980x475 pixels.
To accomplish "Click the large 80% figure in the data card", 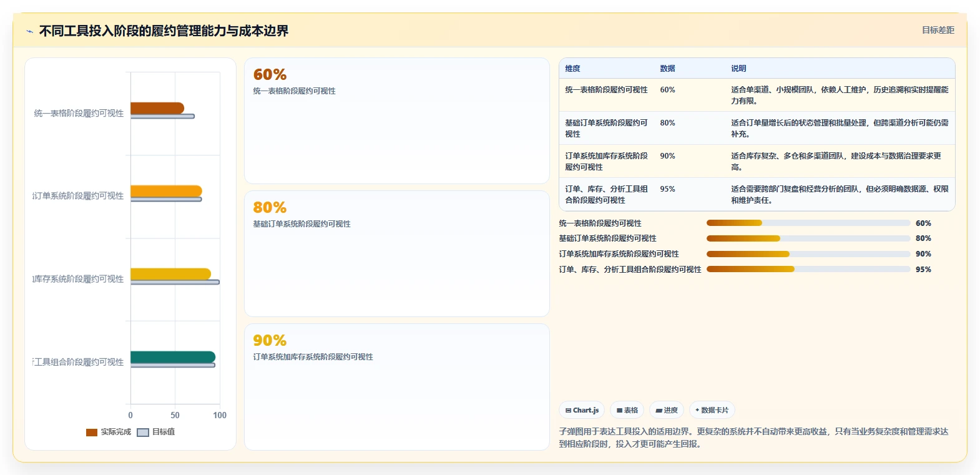I will (270, 208).
